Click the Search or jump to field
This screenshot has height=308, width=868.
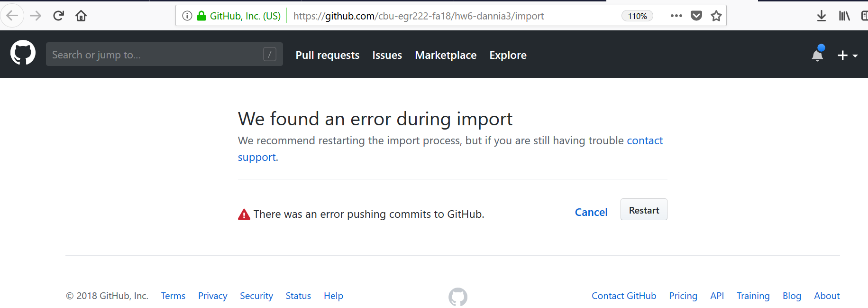point(156,54)
